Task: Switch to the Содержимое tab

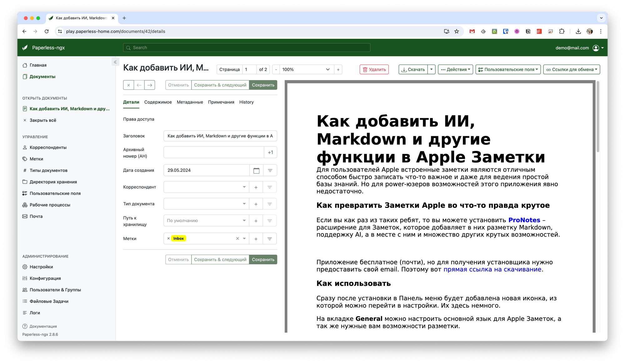Action: point(158,102)
